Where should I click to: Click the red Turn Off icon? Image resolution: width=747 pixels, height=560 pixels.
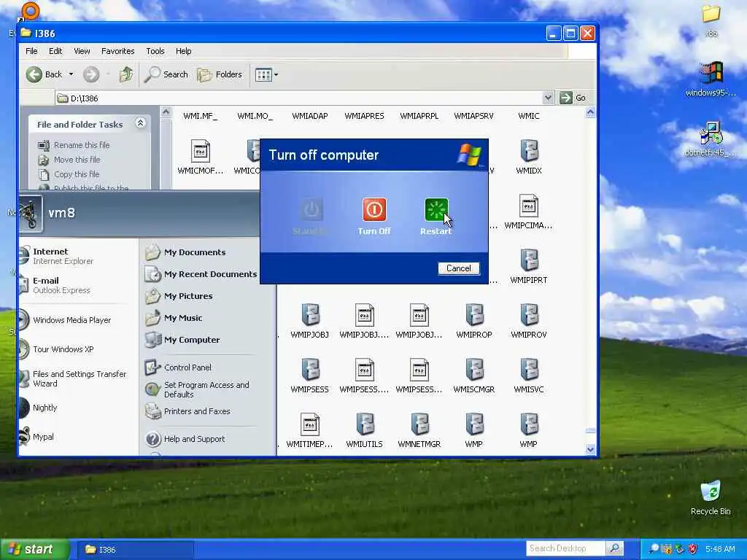[x=374, y=210]
